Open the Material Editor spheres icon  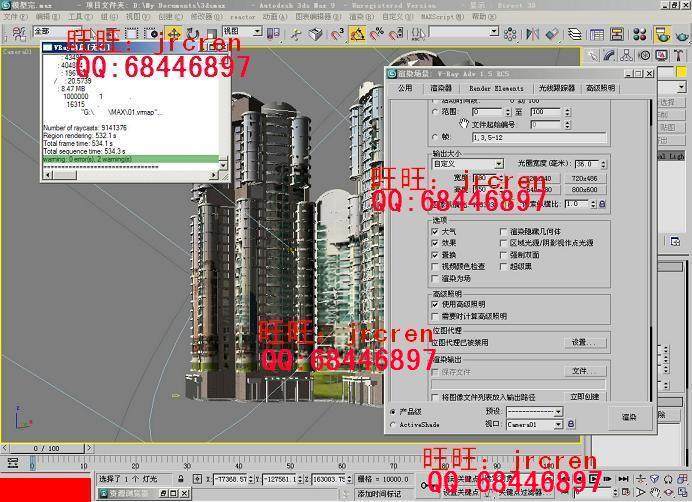pos(639,34)
